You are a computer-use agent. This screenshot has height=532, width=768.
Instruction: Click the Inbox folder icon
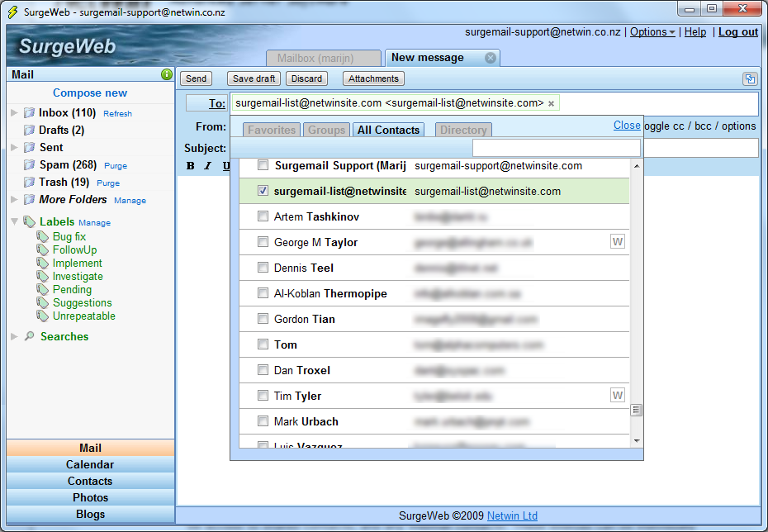29,113
